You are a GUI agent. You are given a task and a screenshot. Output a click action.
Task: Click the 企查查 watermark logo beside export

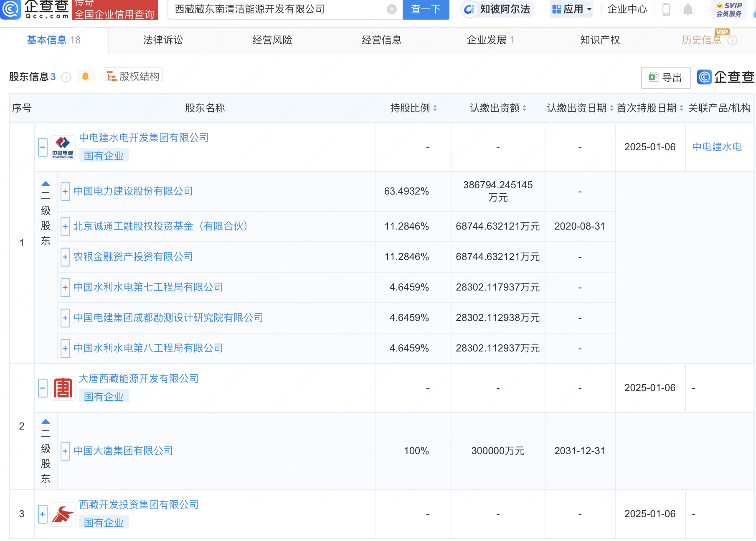click(x=726, y=77)
